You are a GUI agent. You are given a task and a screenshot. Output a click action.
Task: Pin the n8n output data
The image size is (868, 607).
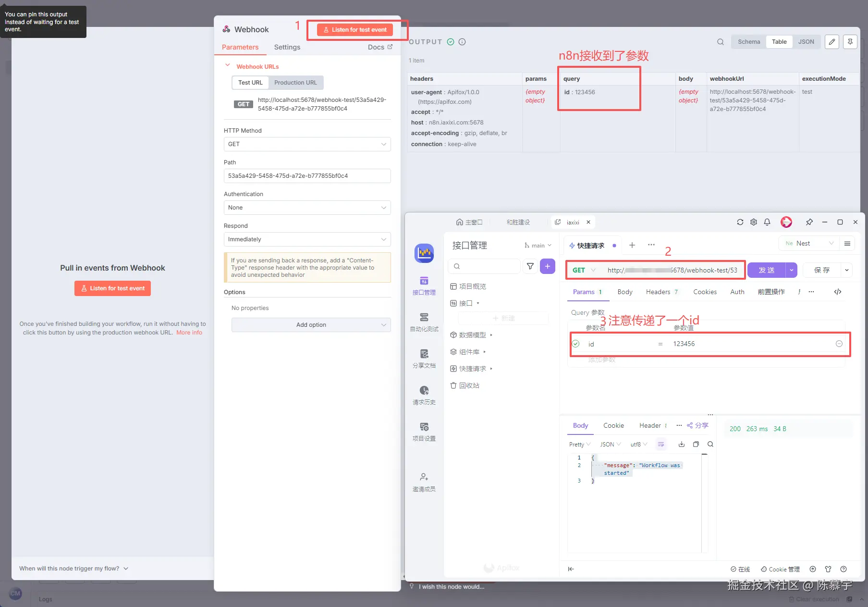(x=850, y=42)
